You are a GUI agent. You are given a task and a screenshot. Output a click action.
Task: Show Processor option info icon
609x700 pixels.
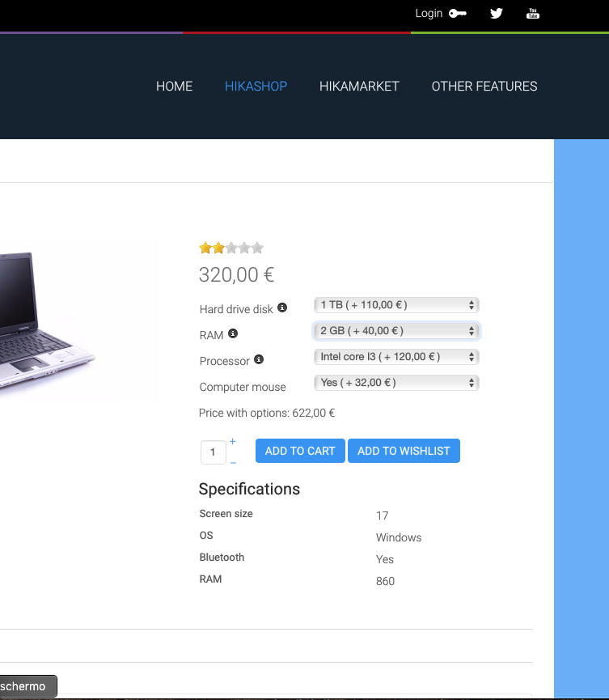pyautogui.click(x=259, y=359)
